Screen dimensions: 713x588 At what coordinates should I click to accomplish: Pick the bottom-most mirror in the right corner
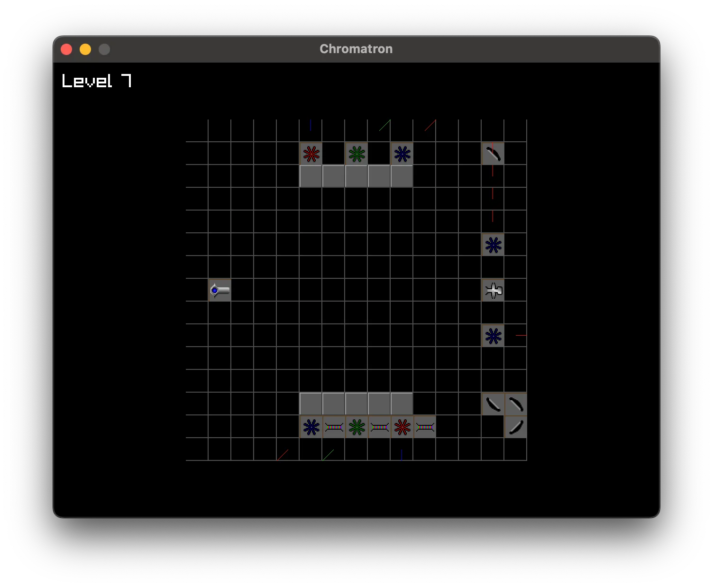[516, 427]
